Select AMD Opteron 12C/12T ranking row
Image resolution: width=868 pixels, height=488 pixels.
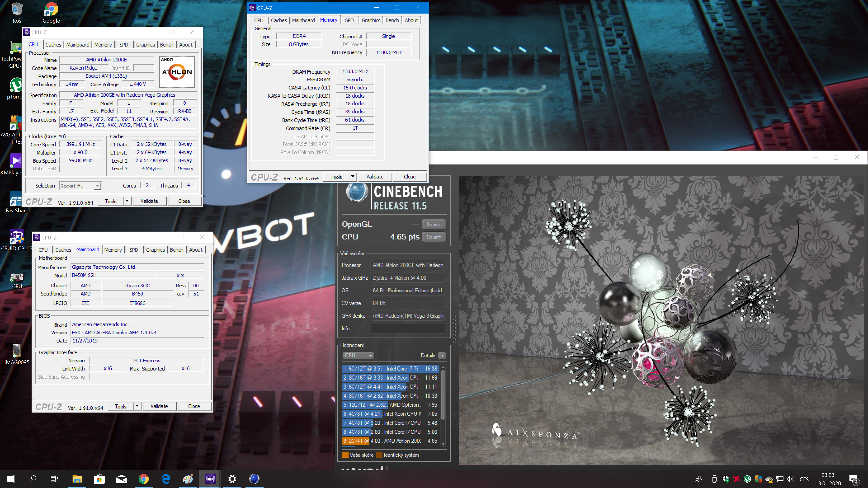[x=391, y=405]
